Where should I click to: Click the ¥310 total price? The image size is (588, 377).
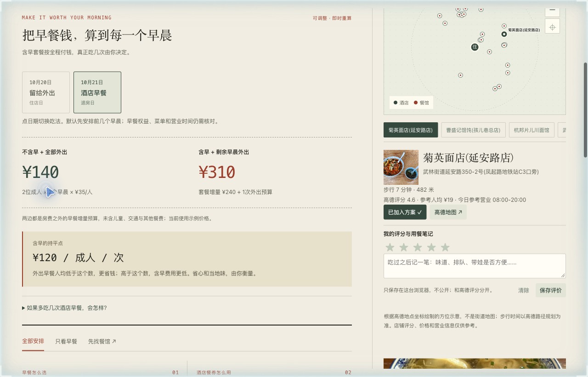coord(217,172)
